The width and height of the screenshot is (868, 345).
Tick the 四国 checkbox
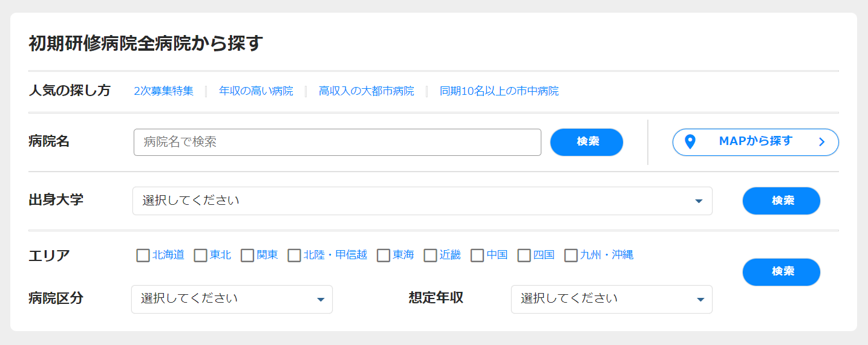tap(524, 256)
